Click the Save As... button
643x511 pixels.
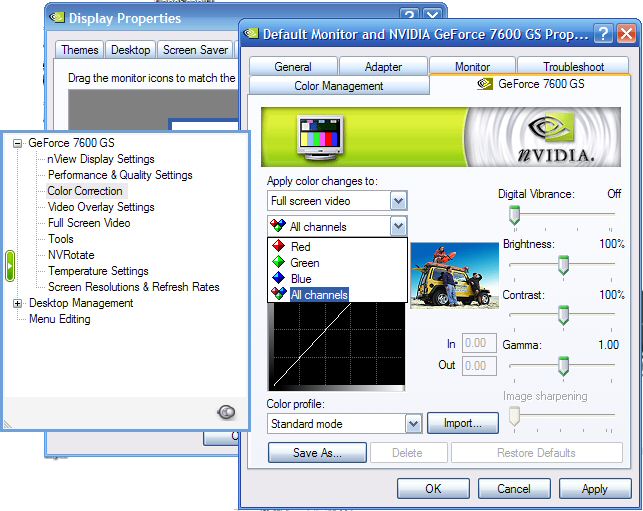[x=317, y=452]
